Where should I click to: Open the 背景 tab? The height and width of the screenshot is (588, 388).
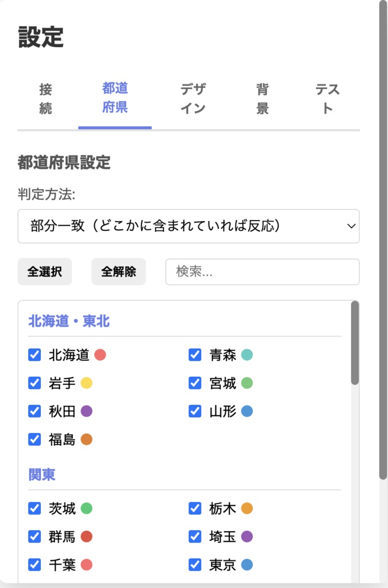(262, 99)
